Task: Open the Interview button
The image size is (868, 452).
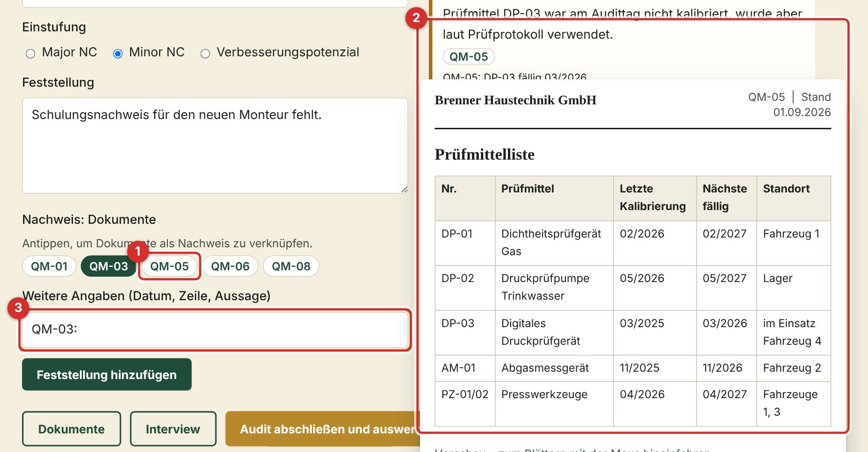Action: [173, 429]
